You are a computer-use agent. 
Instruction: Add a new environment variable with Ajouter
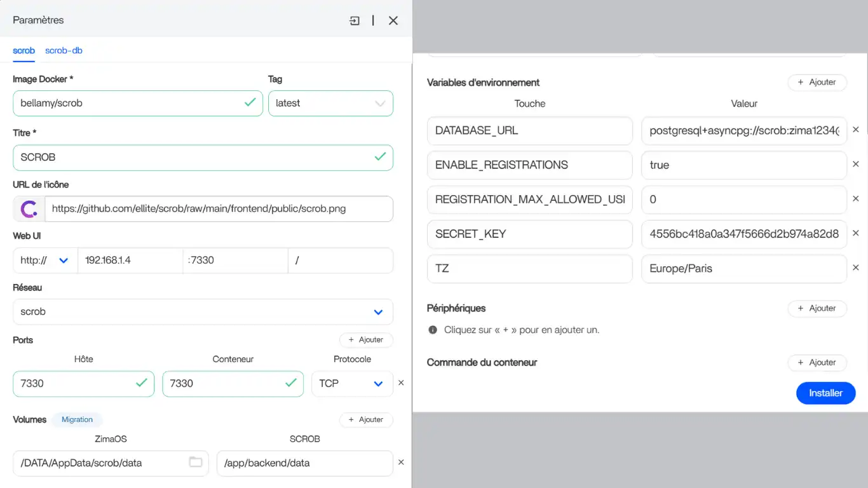[817, 82]
